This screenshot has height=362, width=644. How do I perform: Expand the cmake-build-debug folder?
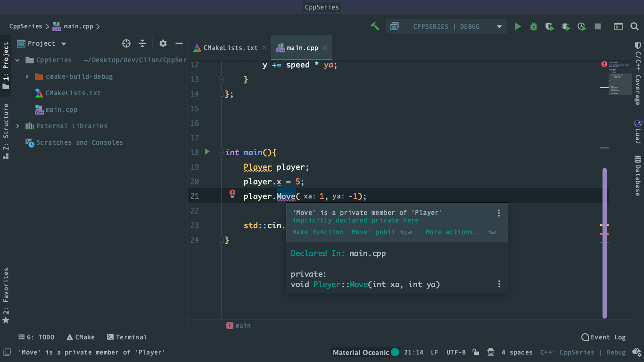point(27,76)
